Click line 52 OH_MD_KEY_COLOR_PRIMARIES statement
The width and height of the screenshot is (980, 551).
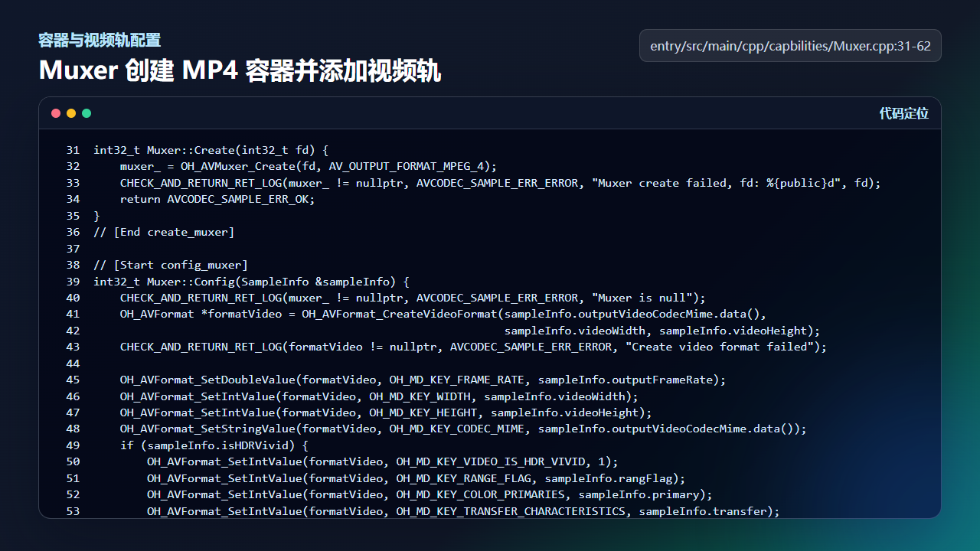point(430,494)
